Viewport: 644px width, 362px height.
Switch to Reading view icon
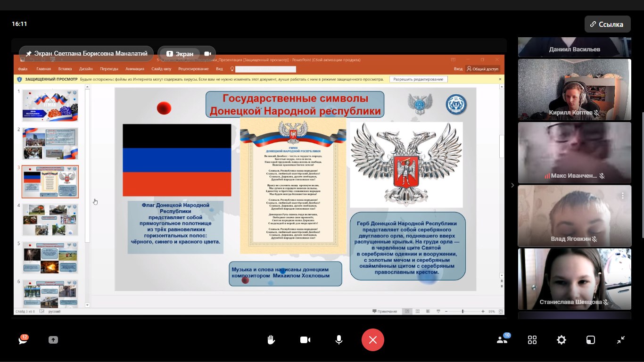click(x=428, y=312)
